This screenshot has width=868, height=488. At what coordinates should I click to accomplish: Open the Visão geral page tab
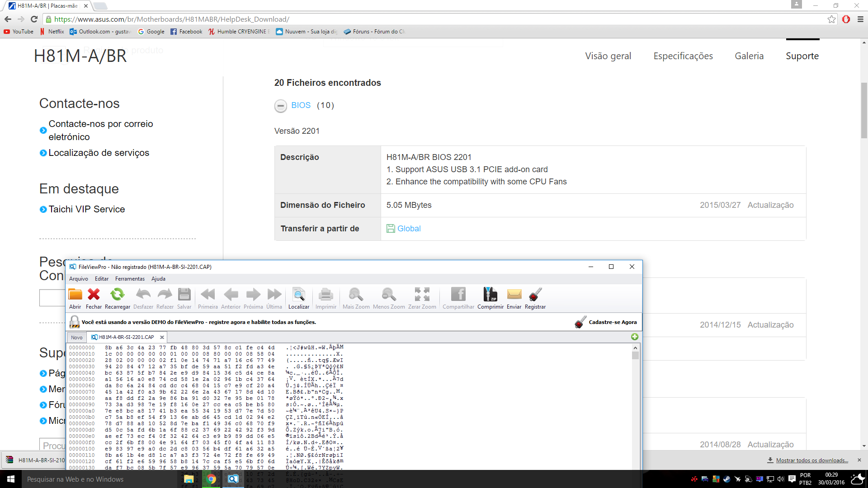(x=608, y=56)
